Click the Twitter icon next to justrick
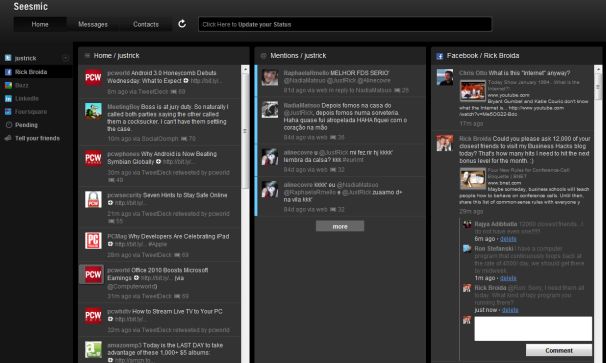 (x=8, y=58)
